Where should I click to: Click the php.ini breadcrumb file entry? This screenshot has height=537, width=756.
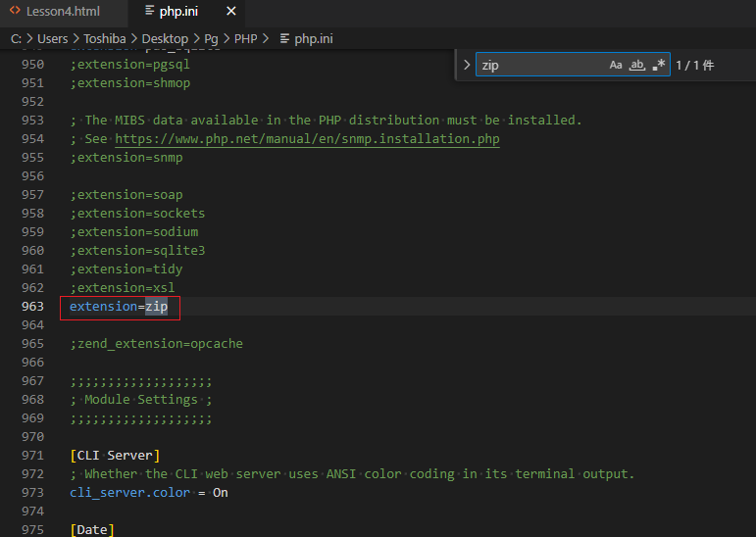pyautogui.click(x=314, y=38)
